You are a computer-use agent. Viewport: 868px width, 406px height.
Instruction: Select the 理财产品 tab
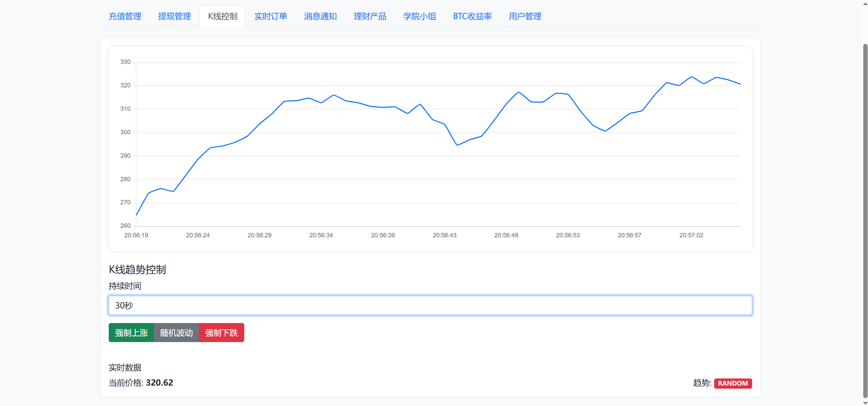pyautogui.click(x=370, y=16)
